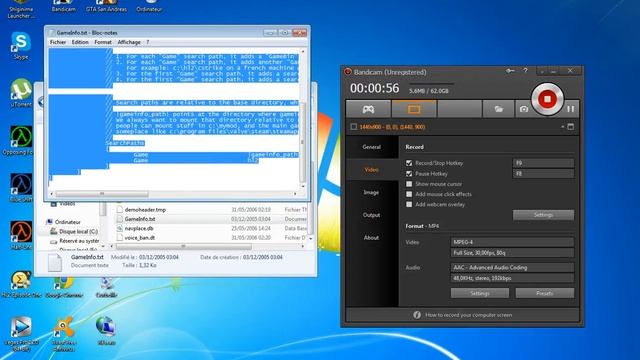Open the Image section in Bandicam
Viewport: 640px width, 360px height.
[371, 192]
